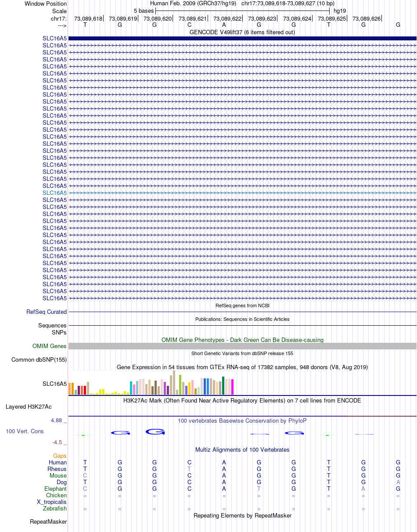Click the GTEx expression bar chart
Viewport: 417px width, 532px height.
[x=151, y=383]
